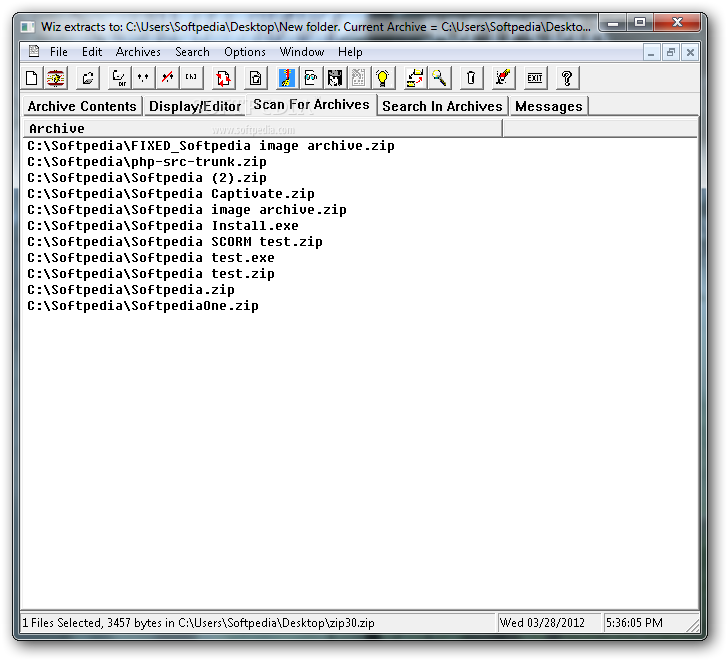This screenshot has height=661, width=728.
Task: Click the red-slashed arrows deselect icon
Action: coord(167,78)
